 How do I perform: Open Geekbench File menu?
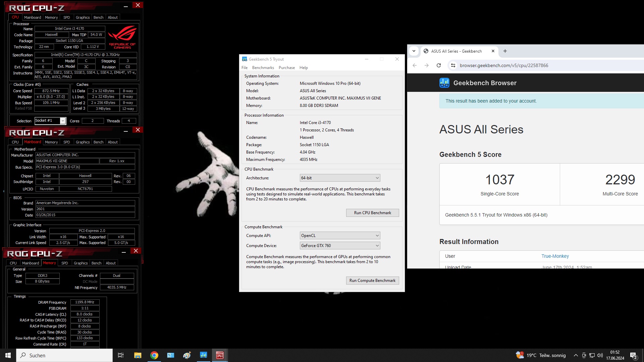[245, 68]
